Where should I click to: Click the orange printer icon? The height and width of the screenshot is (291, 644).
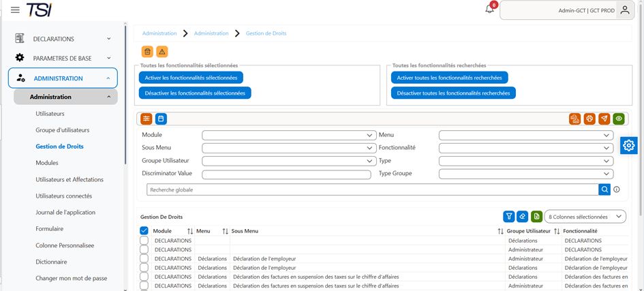click(589, 119)
